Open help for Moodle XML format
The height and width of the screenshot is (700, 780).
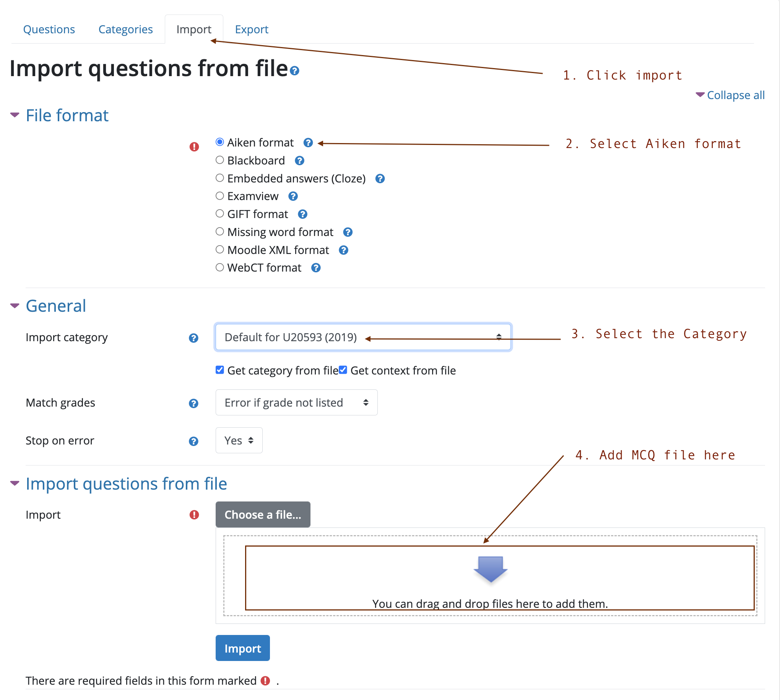tap(343, 250)
